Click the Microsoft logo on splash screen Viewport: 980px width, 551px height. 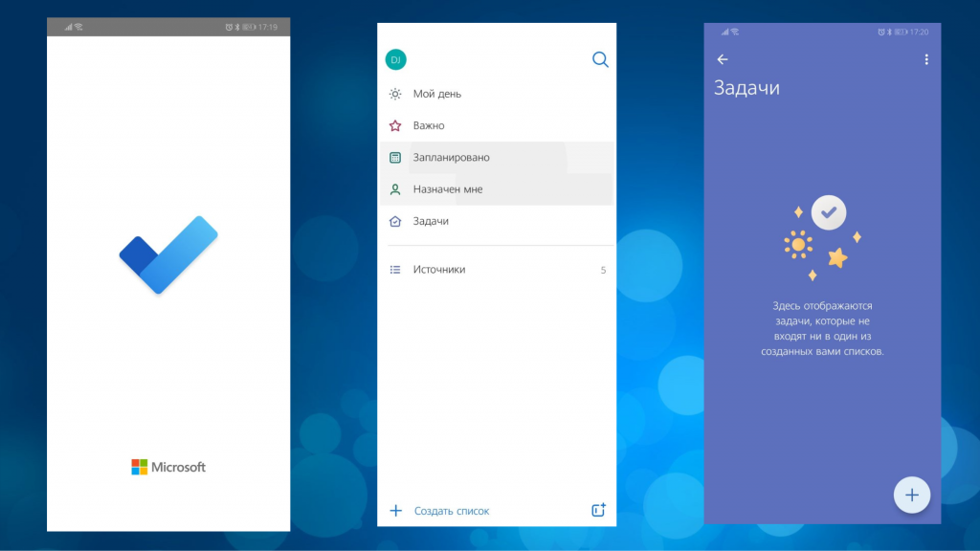pyautogui.click(x=168, y=467)
